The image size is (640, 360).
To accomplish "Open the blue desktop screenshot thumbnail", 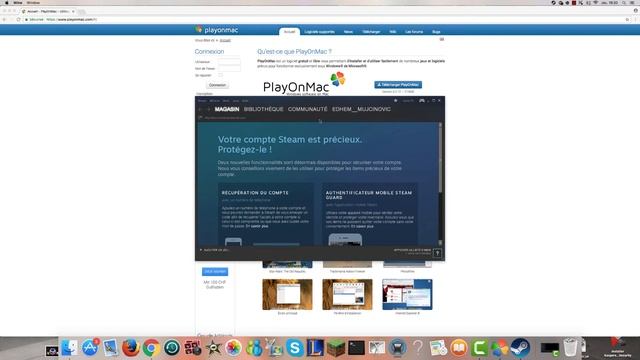I will 407,294.
